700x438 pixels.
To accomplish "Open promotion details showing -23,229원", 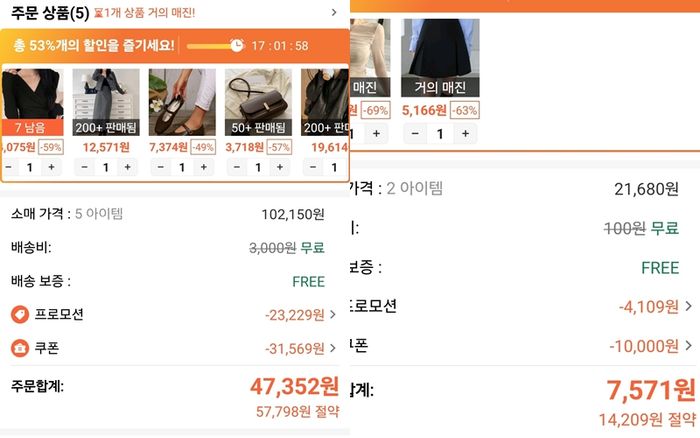I will point(300,315).
